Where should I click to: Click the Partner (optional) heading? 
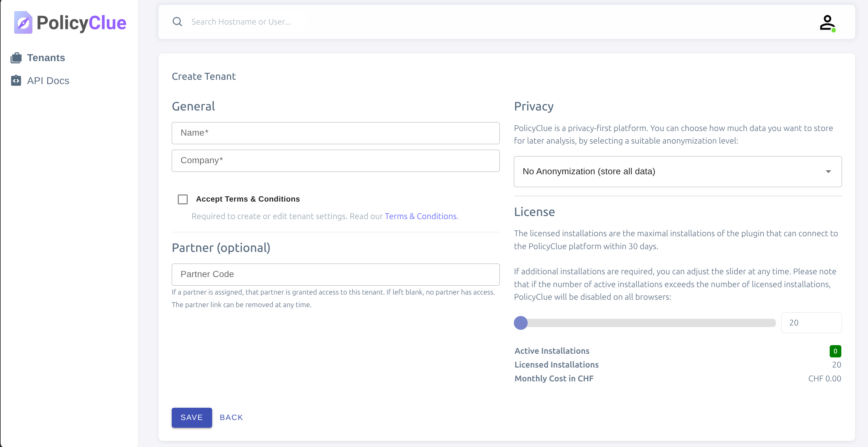[x=221, y=248]
